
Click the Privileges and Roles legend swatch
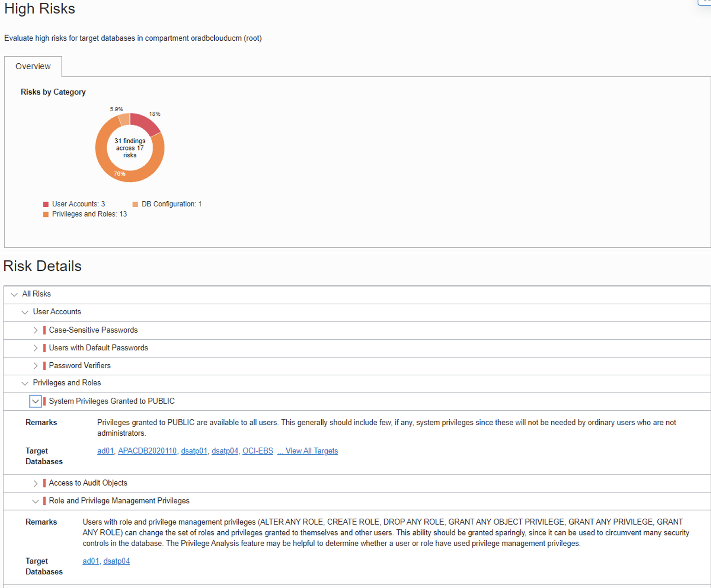[x=46, y=215]
